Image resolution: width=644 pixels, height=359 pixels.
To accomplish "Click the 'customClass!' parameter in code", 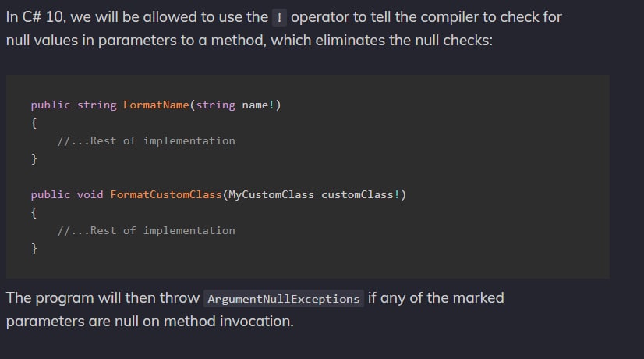I will point(360,194).
